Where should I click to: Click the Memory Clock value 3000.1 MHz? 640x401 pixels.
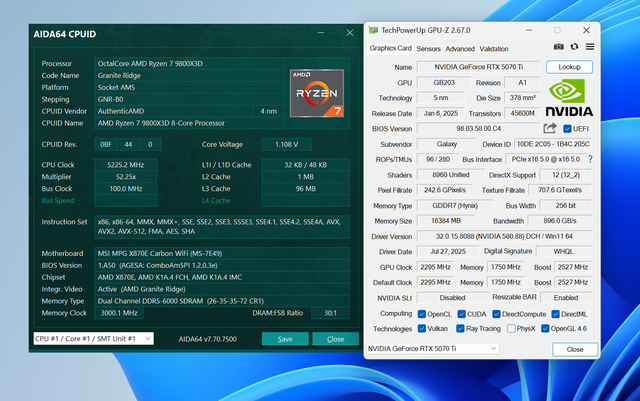[x=119, y=313]
